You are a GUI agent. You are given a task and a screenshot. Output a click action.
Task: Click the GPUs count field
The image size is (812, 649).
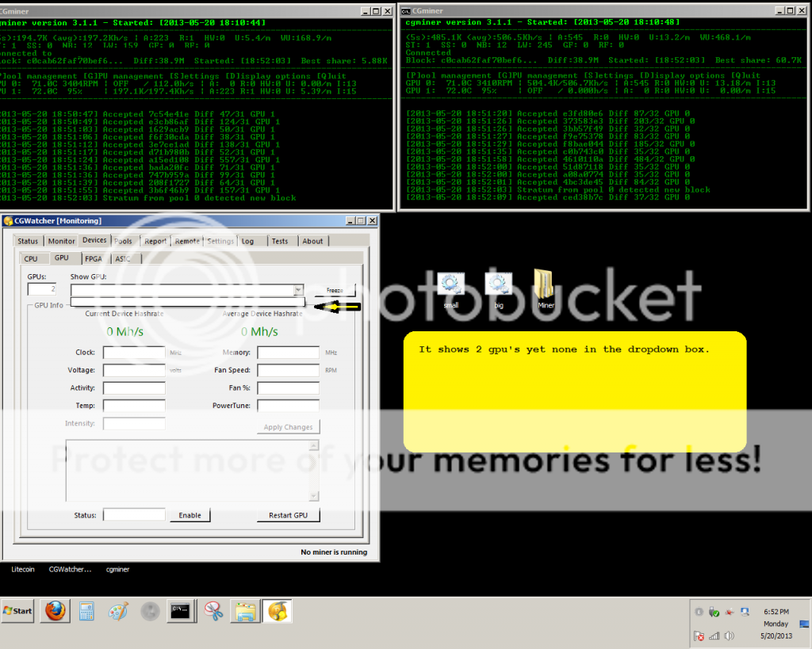click(42, 289)
